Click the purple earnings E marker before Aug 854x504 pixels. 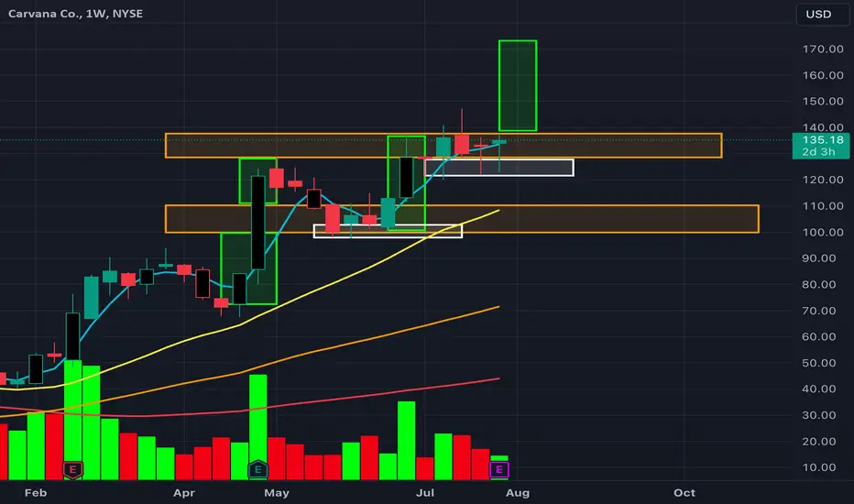498,469
